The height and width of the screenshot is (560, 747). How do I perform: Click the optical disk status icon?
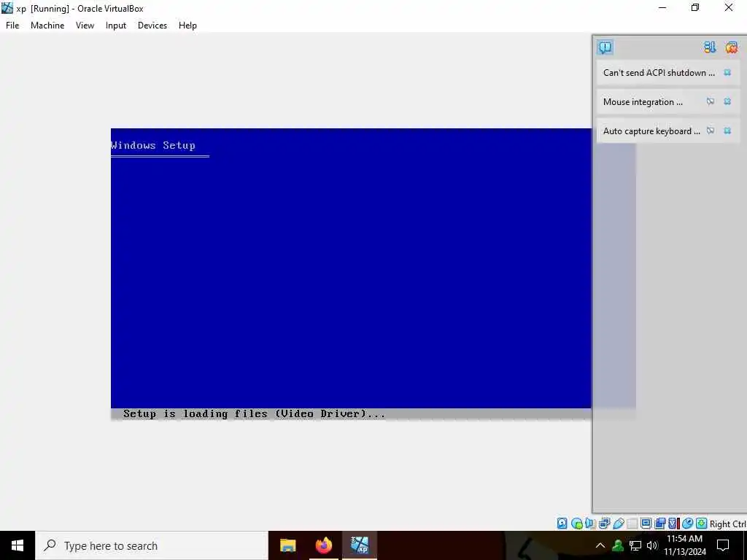(x=576, y=524)
